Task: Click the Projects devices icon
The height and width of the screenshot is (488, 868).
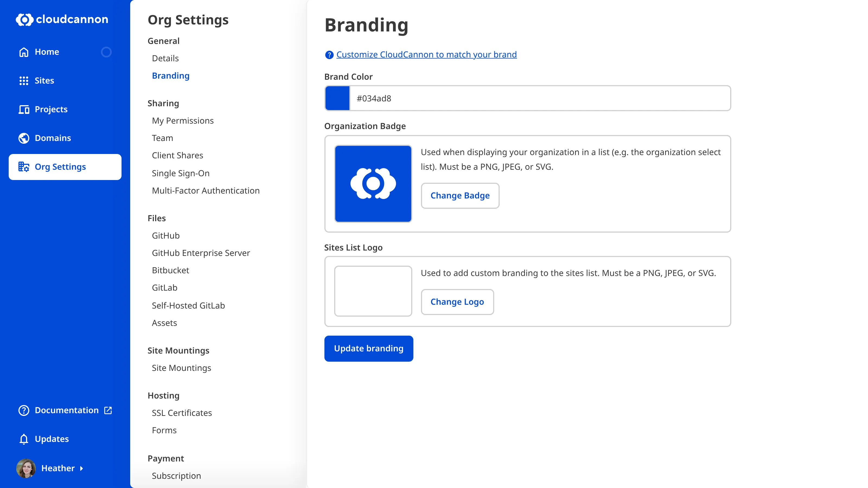Action: (24, 110)
